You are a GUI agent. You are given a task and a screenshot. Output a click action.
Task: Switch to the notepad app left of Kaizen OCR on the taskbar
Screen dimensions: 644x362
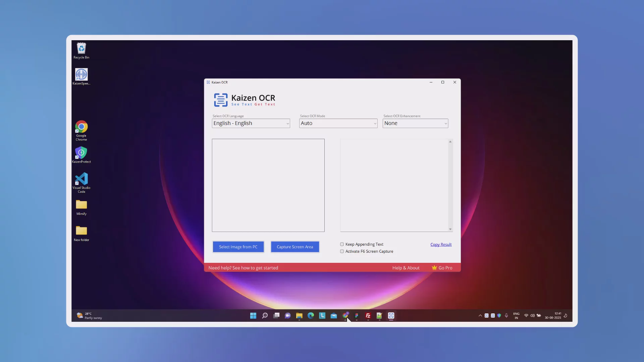pos(380,316)
